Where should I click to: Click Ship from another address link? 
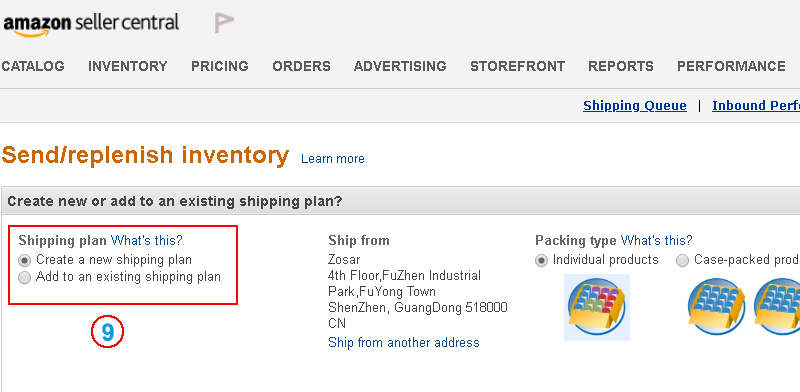pos(404,342)
